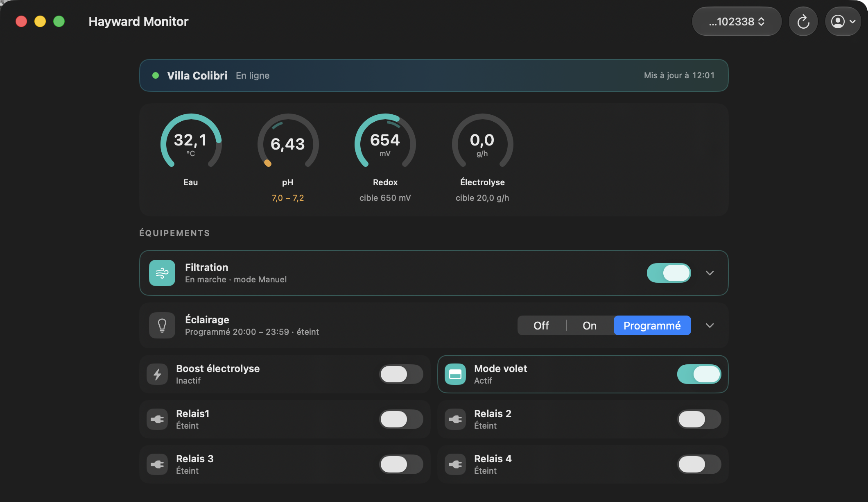Turn on the Relais 2 switch
Image resolution: width=868 pixels, height=502 pixels.
699,419
